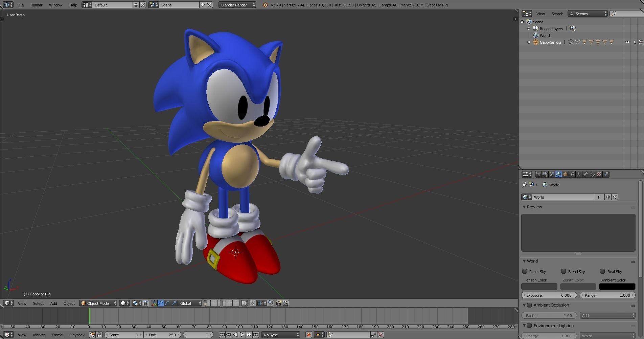This screenshot has height=339, width=644.
Task: Select the translate manipulator arrow icon
Action: [161, 303]
